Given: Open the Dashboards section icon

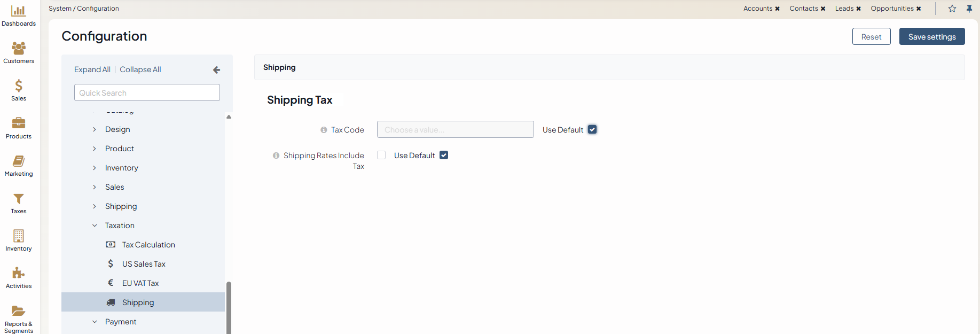Looking at the screenshot, I should [x=19, y=11].
